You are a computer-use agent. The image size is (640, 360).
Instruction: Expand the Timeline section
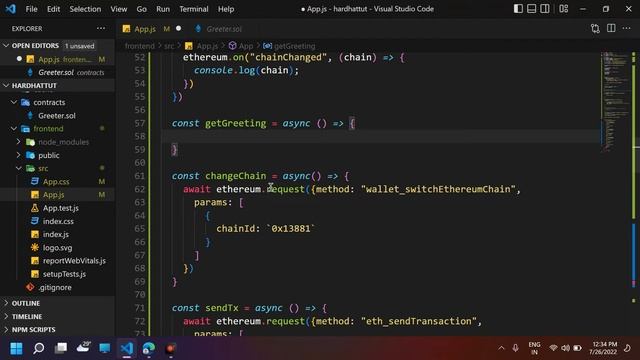tap(57, 316)
